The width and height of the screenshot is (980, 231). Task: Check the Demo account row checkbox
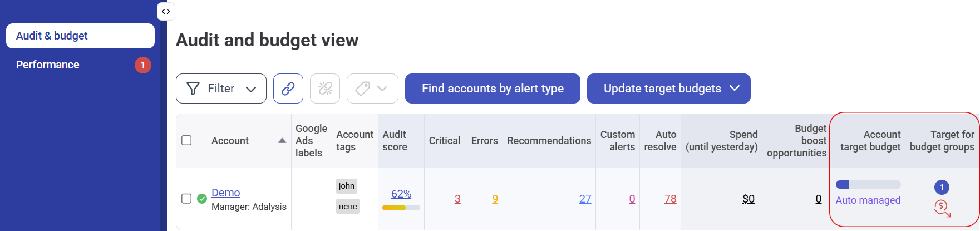coord(187,199)
